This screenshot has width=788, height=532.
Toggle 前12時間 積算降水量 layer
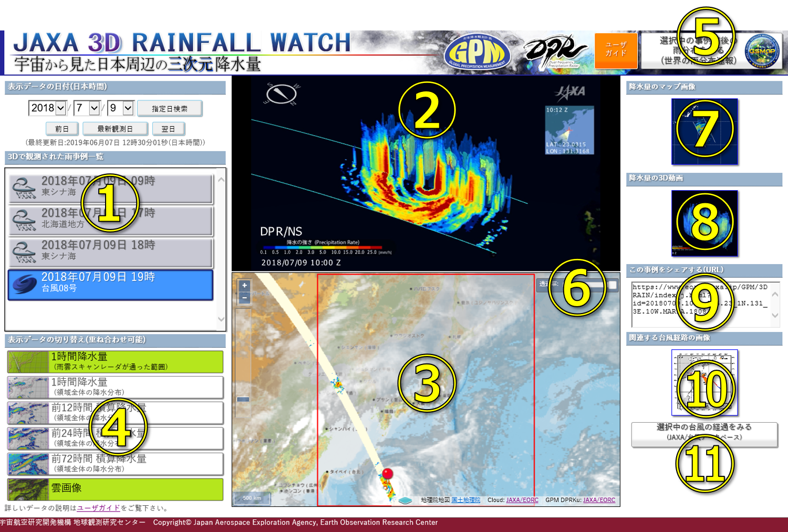(115, 413)
